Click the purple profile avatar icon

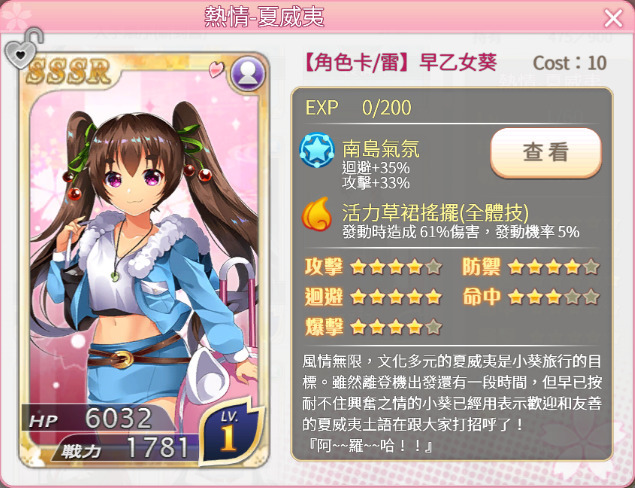click(247, 74)
